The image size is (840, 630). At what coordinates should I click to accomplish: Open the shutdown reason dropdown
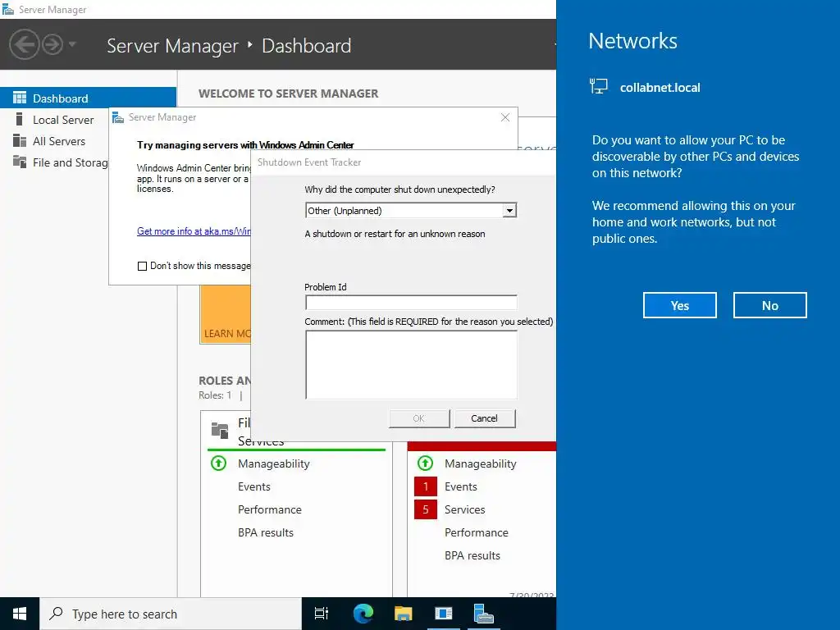[509, 211]
